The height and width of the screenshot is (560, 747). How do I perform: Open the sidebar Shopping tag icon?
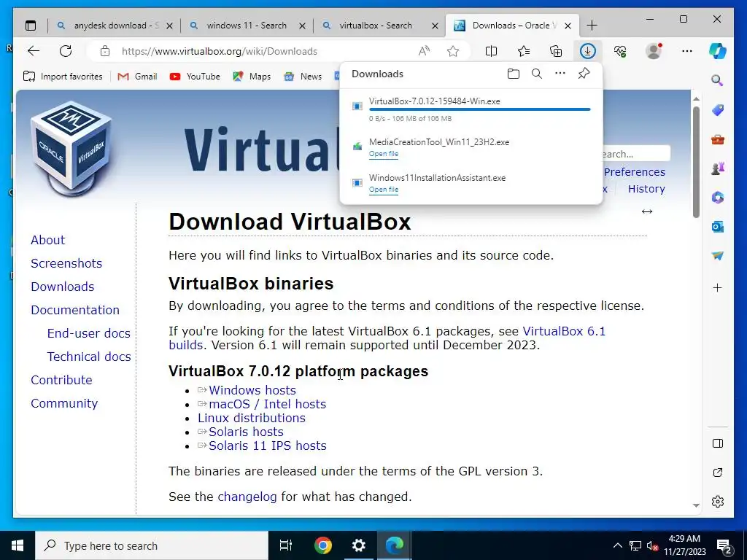pyautogui.click(x=718, y=111)
